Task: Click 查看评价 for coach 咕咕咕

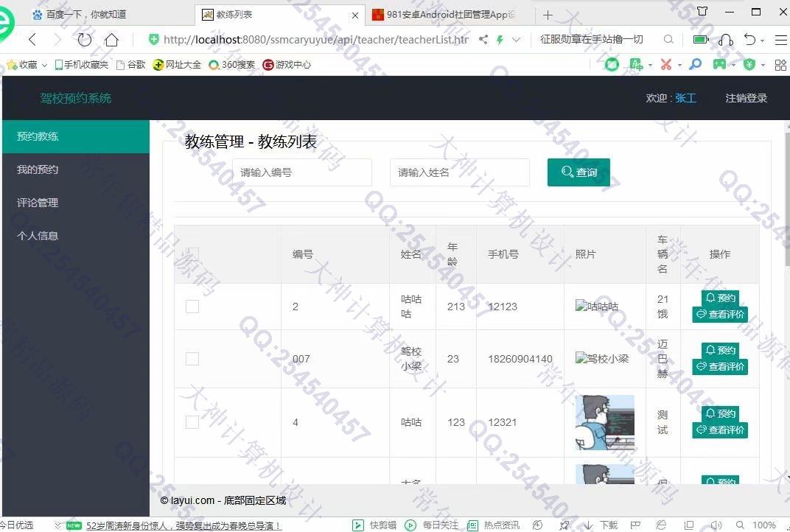Action: (720, 315)
